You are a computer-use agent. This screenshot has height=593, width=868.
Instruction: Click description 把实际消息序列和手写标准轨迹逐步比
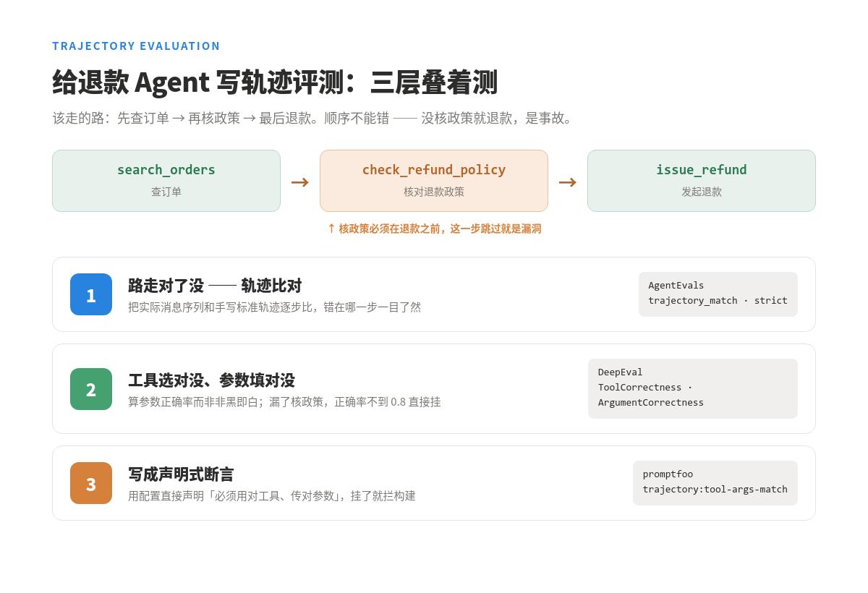(x=274, y=307)
